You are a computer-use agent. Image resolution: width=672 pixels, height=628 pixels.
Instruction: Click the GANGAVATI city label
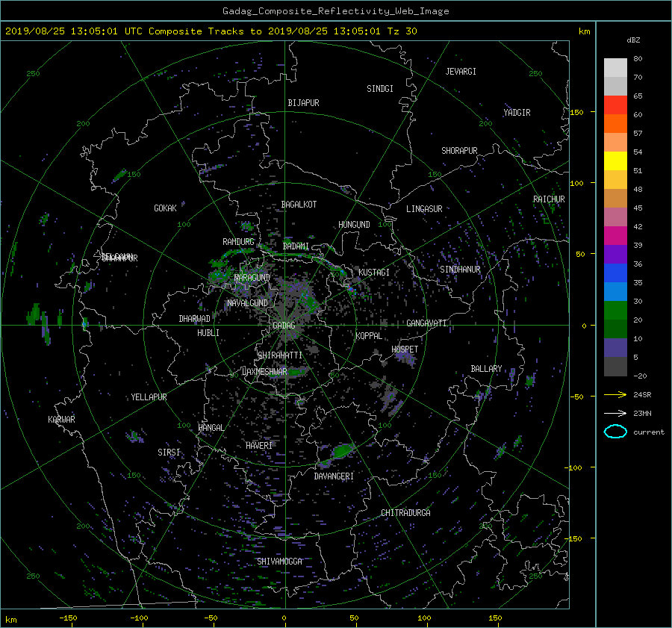pos(426,323)
